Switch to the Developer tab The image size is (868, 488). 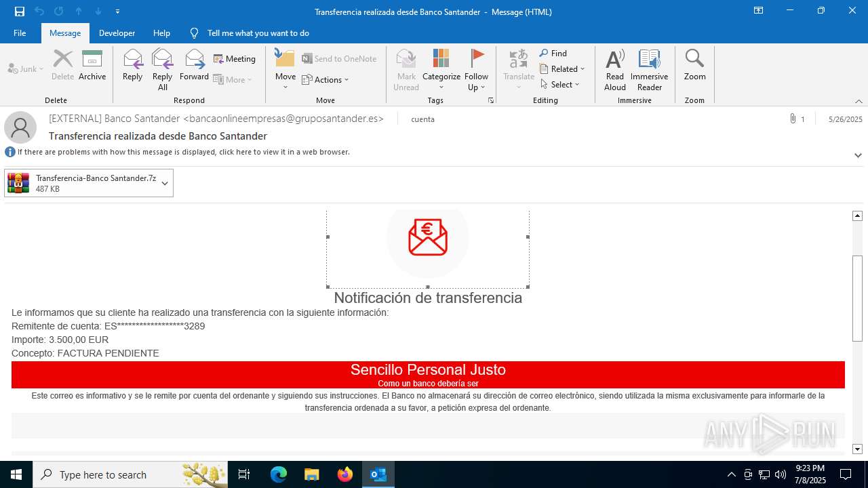(117, 33)
